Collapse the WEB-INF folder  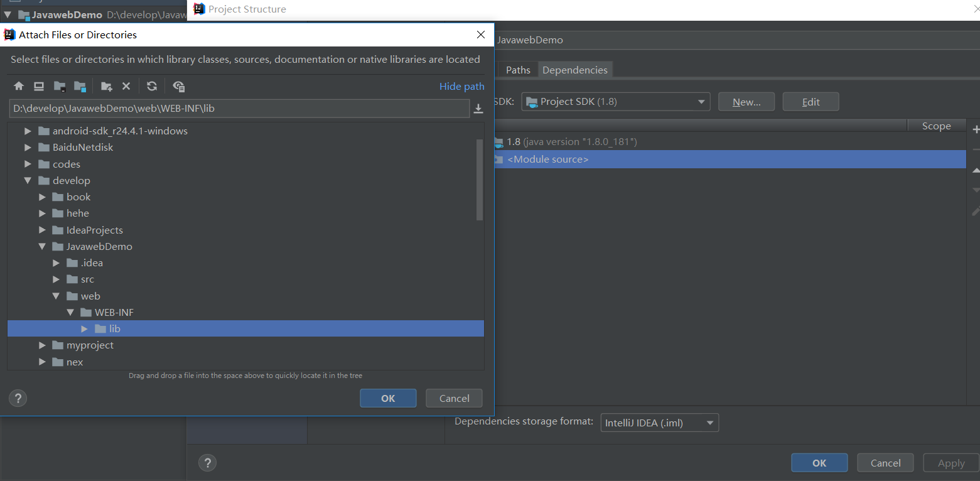click(x=70, y=313)
